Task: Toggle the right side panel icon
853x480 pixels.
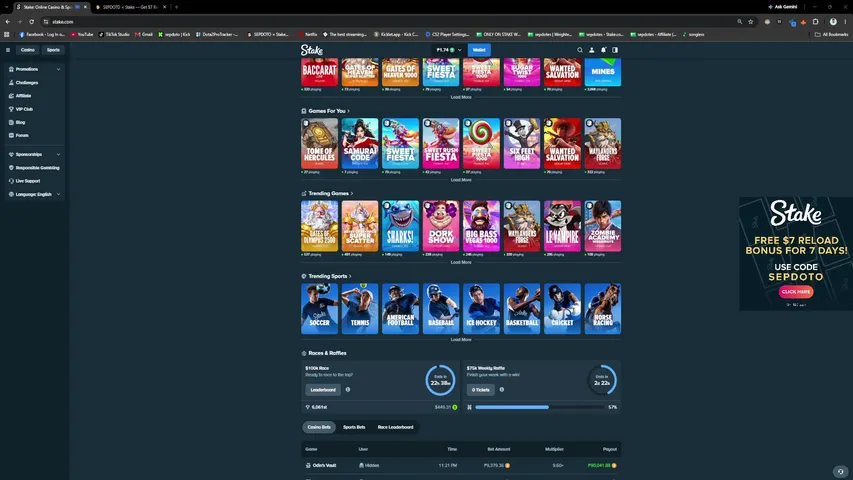Action: 615,50
